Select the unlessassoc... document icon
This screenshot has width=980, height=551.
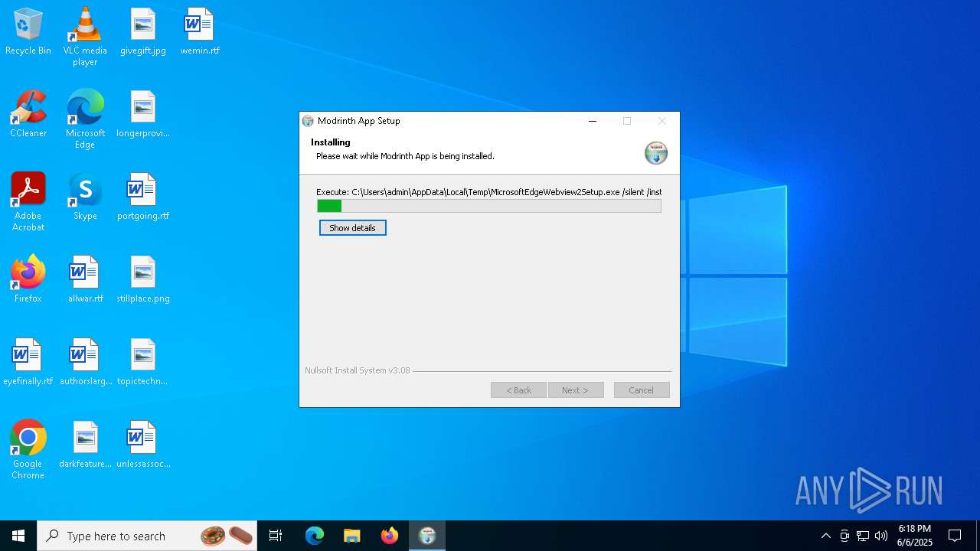point(143,445)
